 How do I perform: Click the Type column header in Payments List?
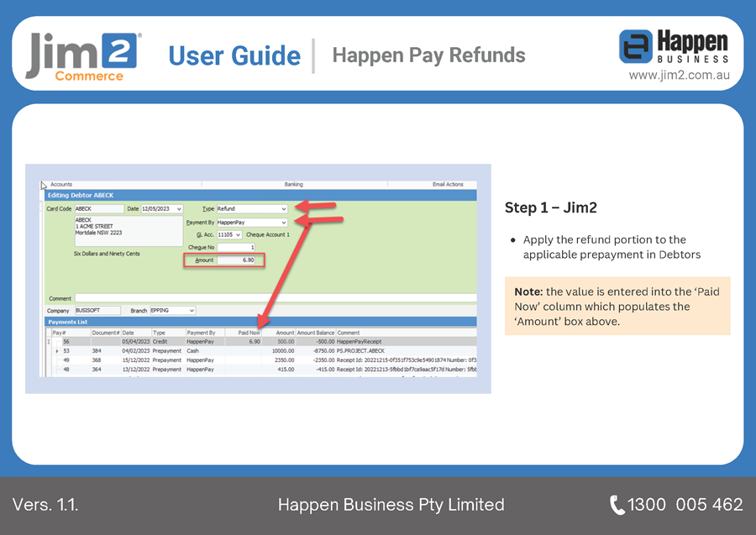(x=169, y=333)
